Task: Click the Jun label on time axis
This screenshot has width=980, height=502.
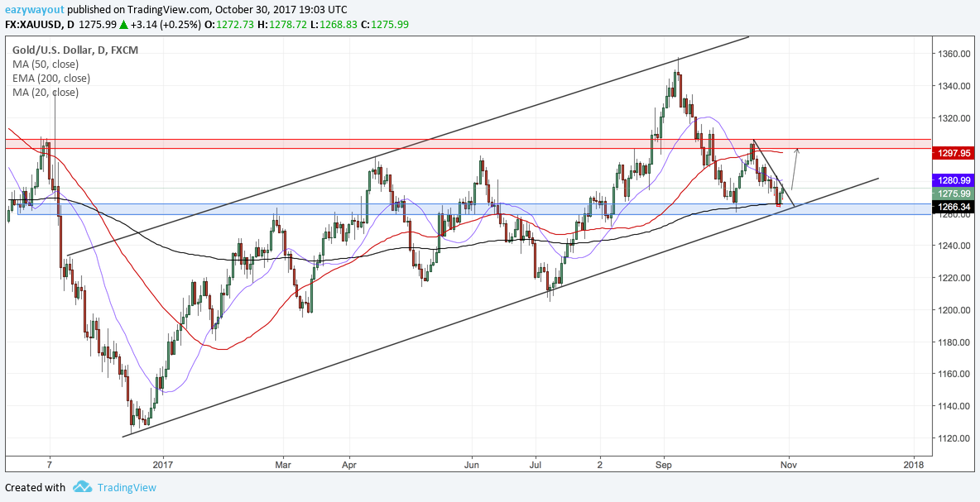Action: tap(472, 465)
